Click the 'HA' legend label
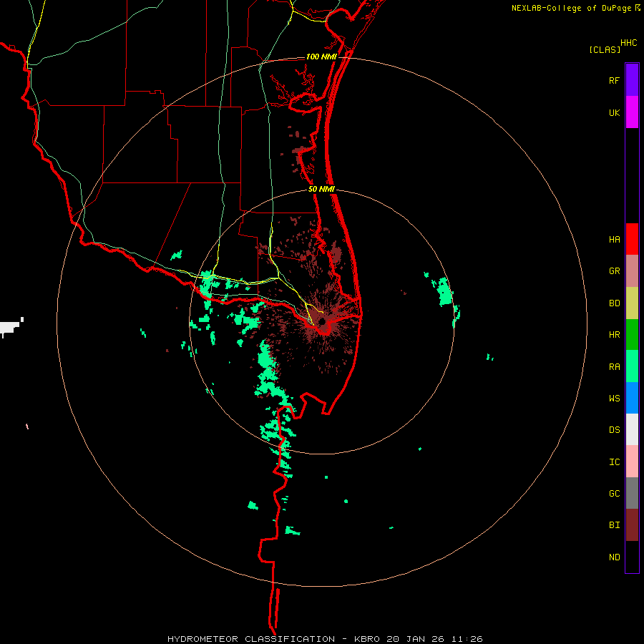Viewport: 644px width, 644px height. pos(614,239)
